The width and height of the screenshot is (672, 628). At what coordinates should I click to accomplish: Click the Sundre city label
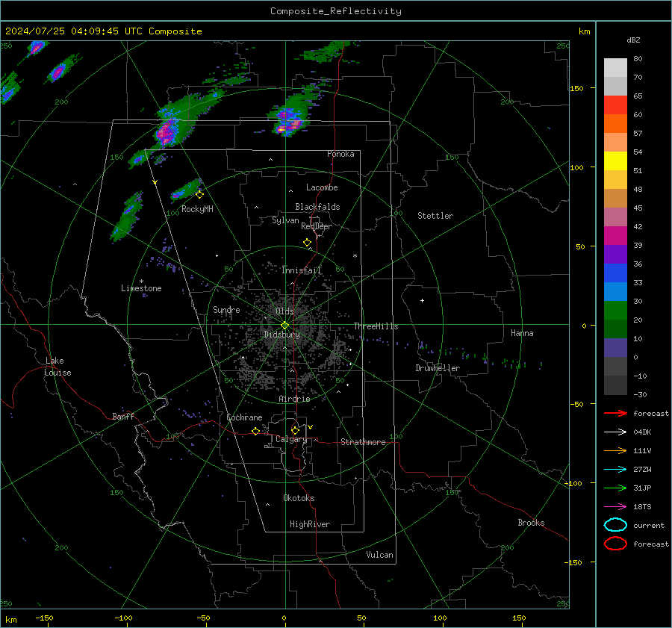coord(226,310)
